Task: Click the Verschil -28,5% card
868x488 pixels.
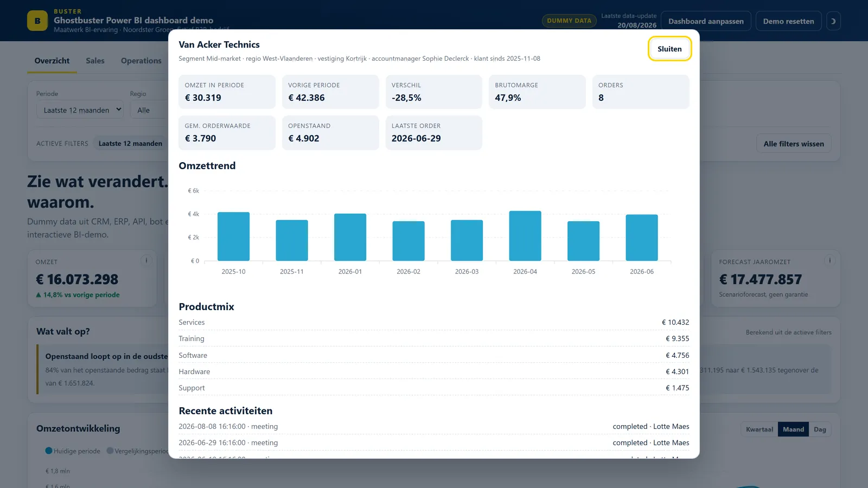Action: [434, 92]
